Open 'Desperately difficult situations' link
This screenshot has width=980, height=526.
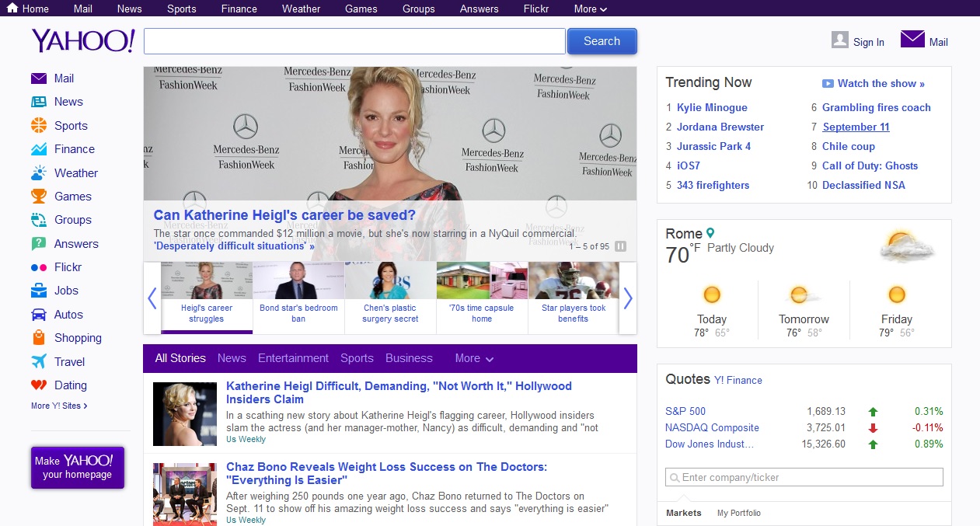(234, 246)
